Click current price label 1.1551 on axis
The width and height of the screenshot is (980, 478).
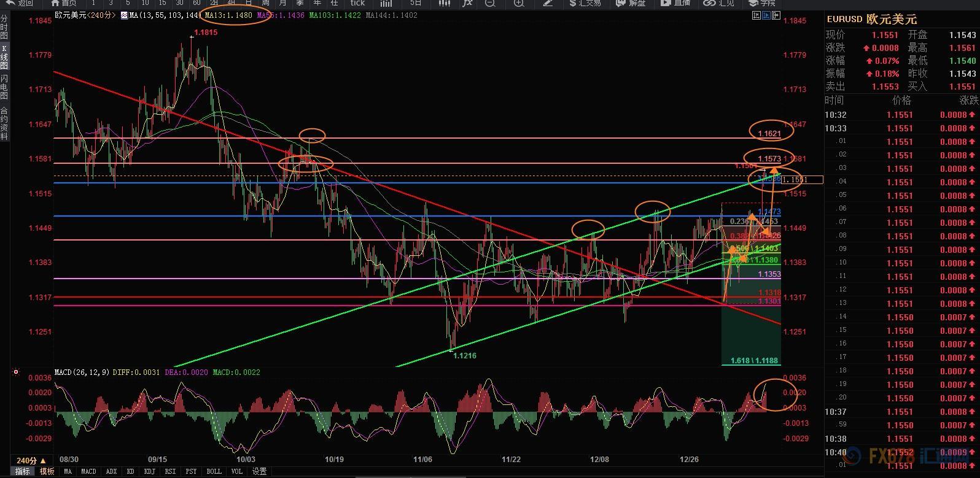pos(803,180)
